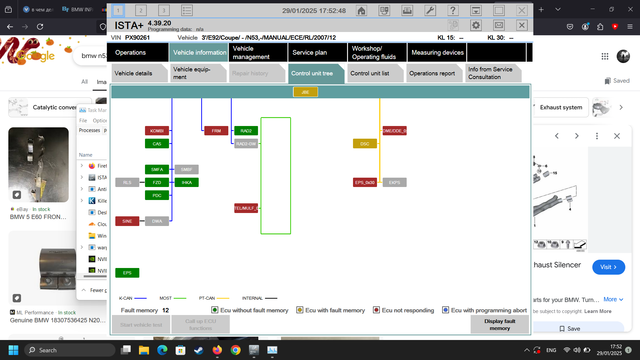The width and height of the screenshot is (640, 360).
Task: Open the ISTA operations list icon
Action: pos(187,11)
